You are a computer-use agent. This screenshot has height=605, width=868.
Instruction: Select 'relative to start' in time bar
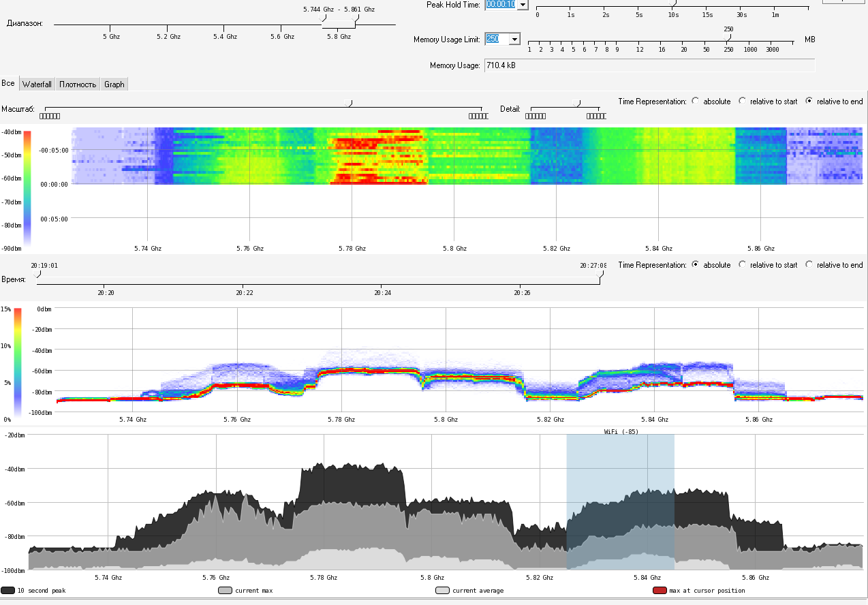(742, 264)
